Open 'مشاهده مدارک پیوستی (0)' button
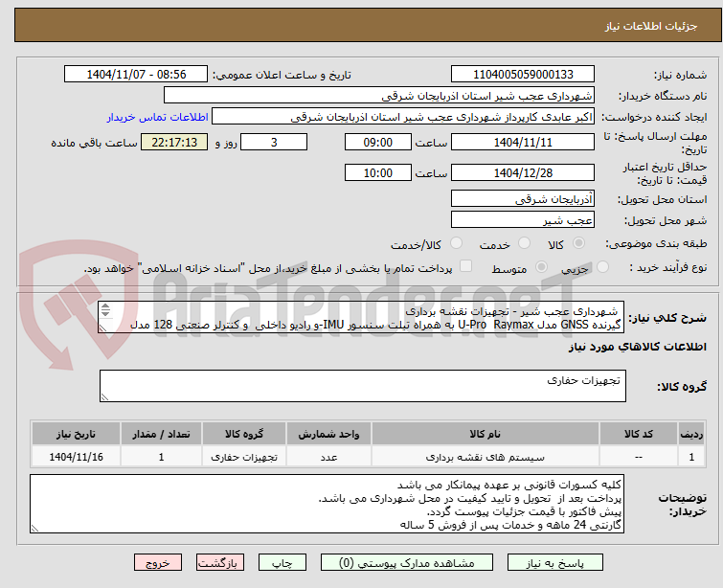The height and width of the screenshot is (588, 723). click(407, 563)
